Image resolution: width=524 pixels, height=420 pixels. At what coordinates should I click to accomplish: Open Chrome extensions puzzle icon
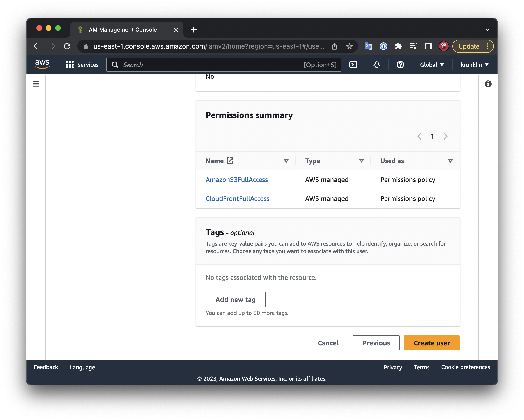pos(398,46)
